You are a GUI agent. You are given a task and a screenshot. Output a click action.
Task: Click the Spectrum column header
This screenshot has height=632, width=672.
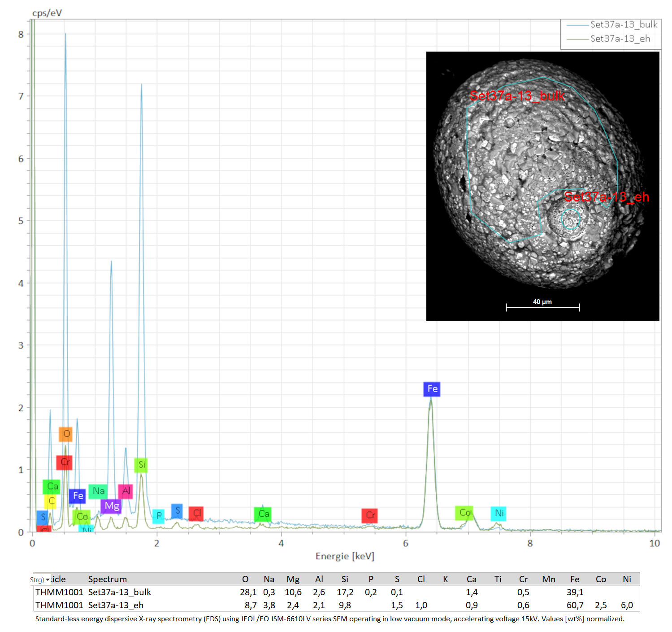107,579
